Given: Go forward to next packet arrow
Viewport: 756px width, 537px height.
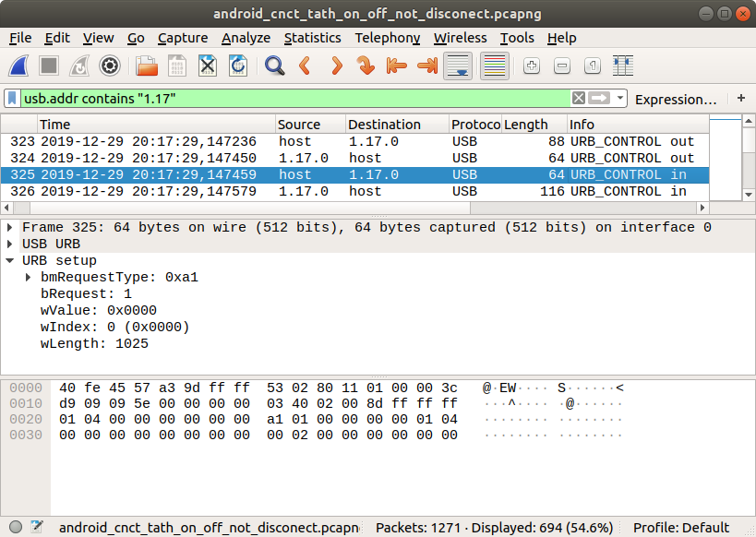Looking at the screenshot, I should 337,66.
